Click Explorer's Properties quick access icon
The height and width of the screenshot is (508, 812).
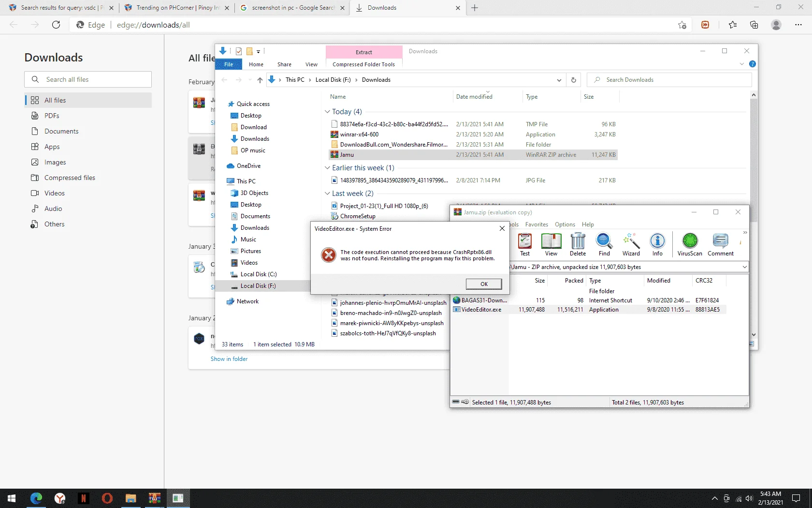point(239,51)
